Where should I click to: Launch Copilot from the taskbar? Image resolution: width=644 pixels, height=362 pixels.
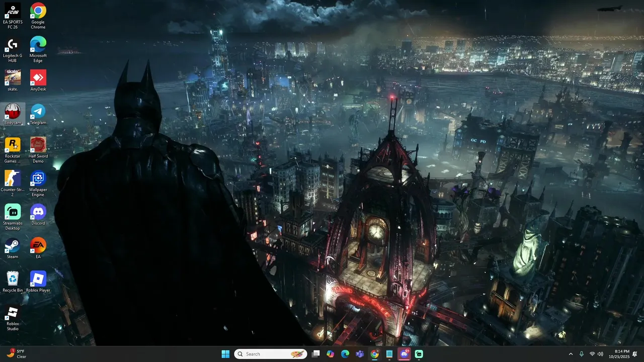click(331, 354)
